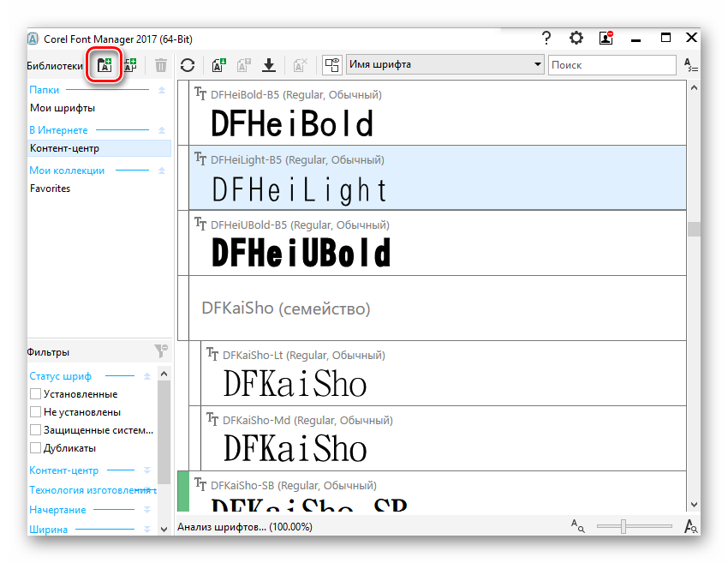Click the large A zoom-in preview icon
This screenshot has height=563, width=728.
point(691,526)
